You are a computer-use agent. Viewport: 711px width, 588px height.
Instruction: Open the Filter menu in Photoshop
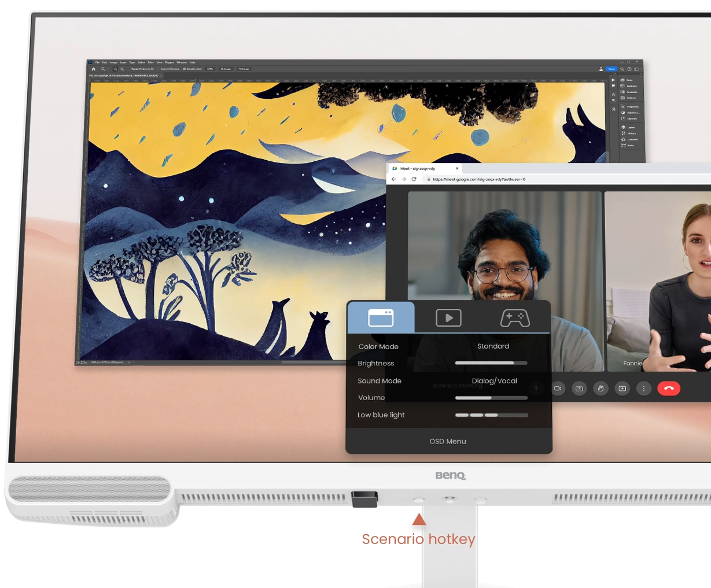150,62
